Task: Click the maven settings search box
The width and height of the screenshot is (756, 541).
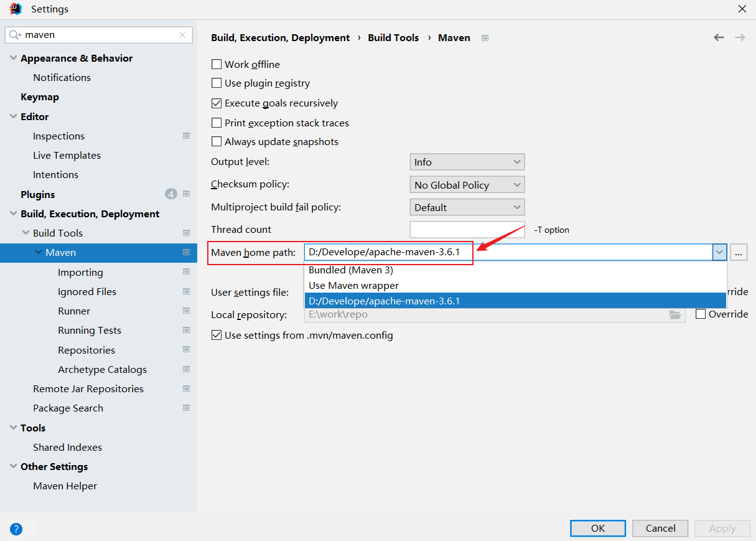Action: click(x=100, y=35)
